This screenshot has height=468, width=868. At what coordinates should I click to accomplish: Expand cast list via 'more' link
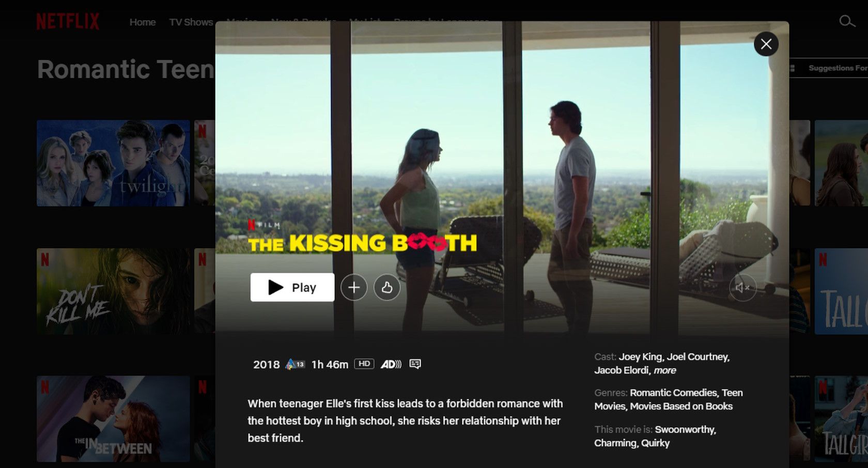tap(664, 370)
